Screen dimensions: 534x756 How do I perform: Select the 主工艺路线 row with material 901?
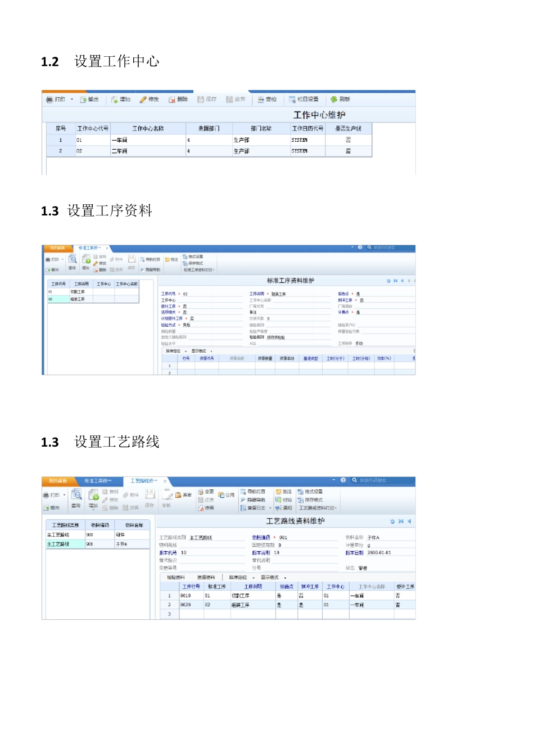[97, 544]
